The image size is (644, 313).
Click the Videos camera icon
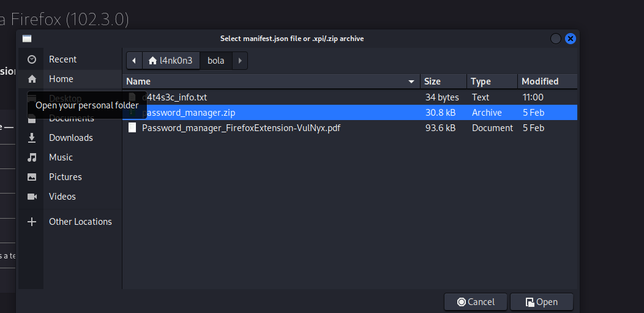click(32, 197)
